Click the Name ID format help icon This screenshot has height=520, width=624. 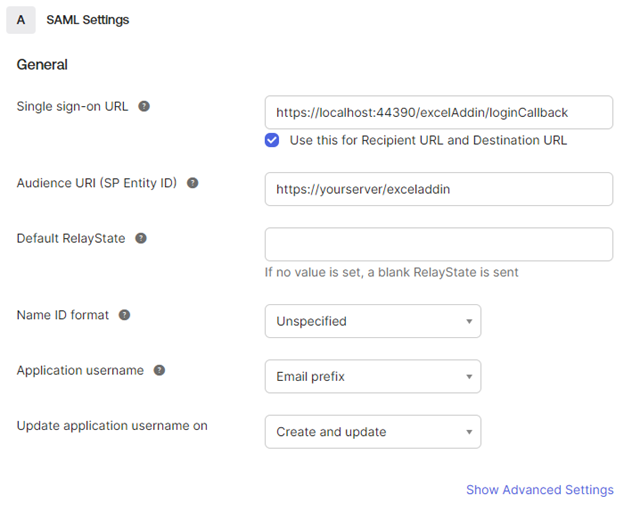(x=125, y=315)
